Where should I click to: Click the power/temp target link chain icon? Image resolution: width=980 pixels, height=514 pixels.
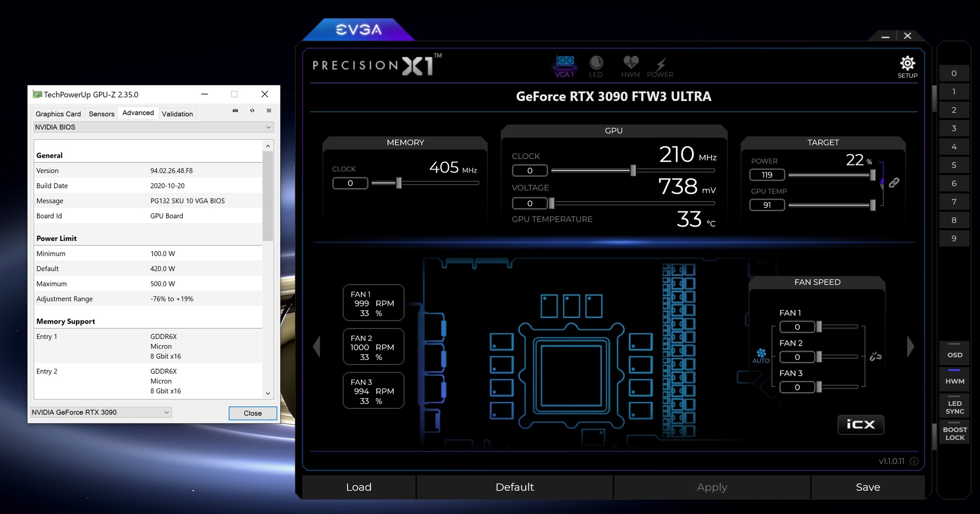[x=894, y=183]
